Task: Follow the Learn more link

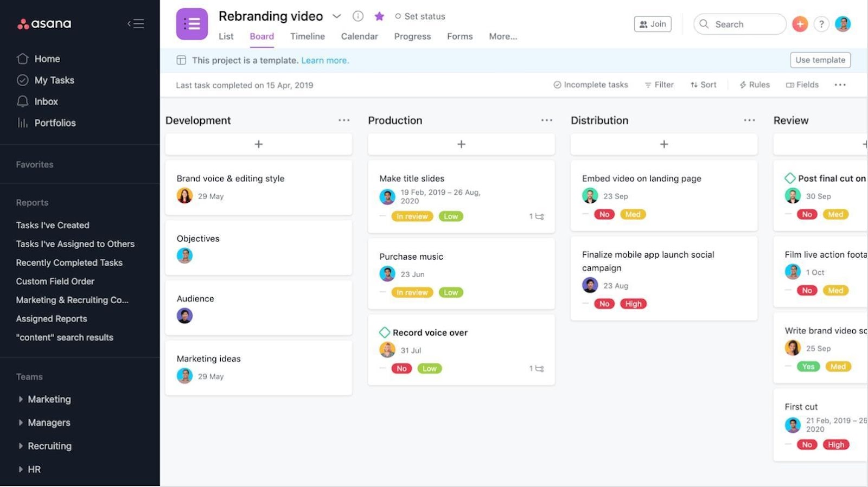Action: click(x=325, y=60)
